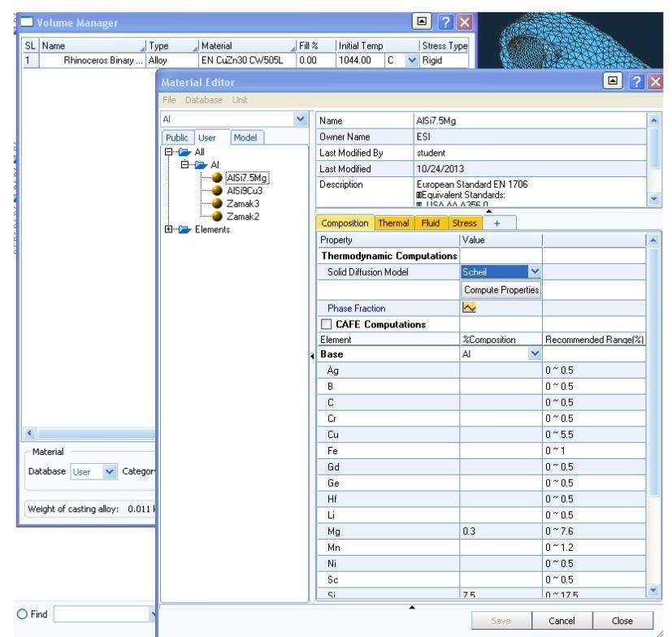672x637 pixels.
Task: Collapse the Al tree node
Action: coord(184,165)
